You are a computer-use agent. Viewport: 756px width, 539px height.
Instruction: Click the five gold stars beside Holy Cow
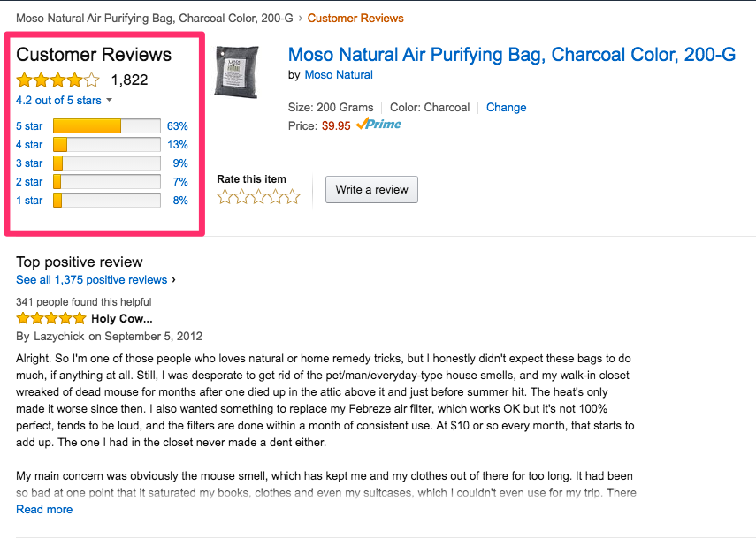click(51, 318)
